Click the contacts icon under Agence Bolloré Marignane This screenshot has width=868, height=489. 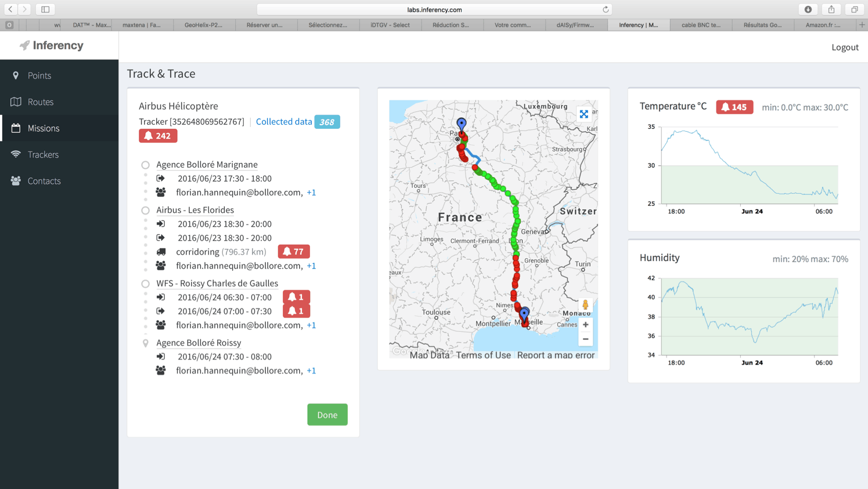161,192
